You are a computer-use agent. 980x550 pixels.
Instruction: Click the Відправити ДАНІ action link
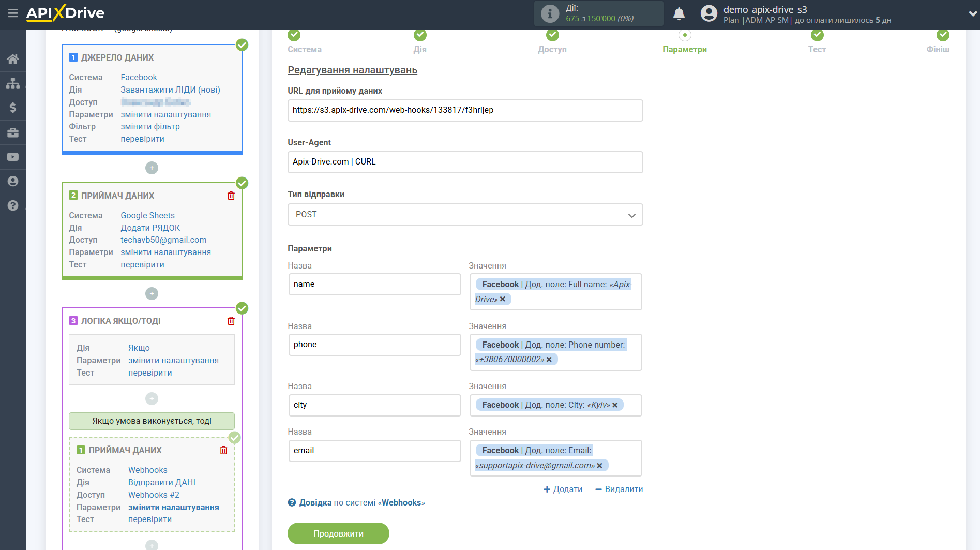click(161, 482)
